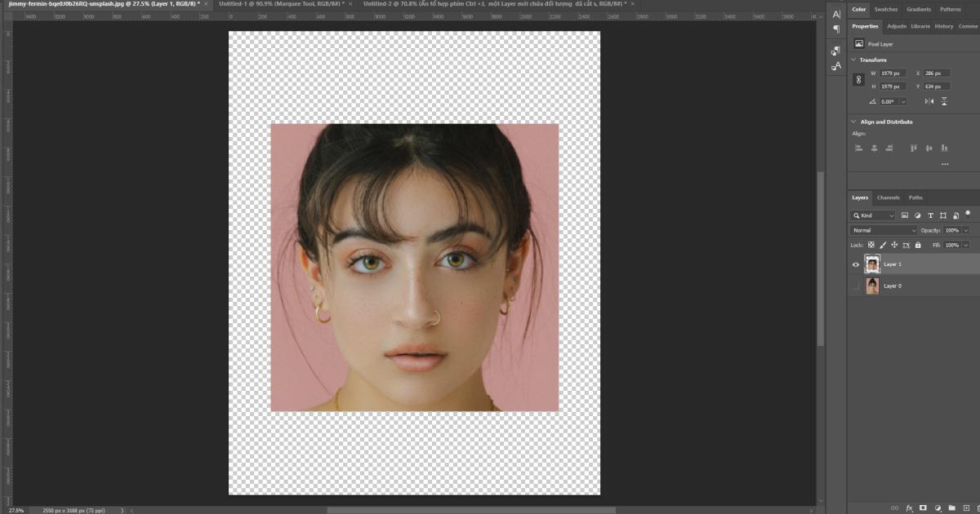Open the Character panel icon
The image size is (980, 514).
836,15
